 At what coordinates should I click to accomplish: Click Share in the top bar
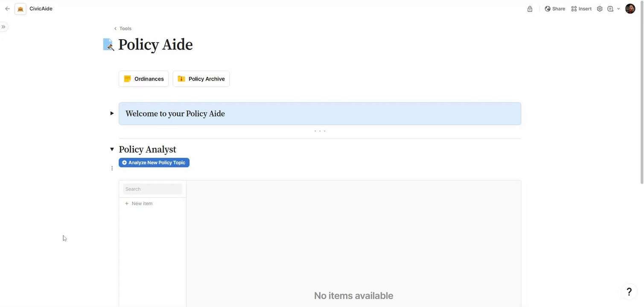[x=555, y=9]
